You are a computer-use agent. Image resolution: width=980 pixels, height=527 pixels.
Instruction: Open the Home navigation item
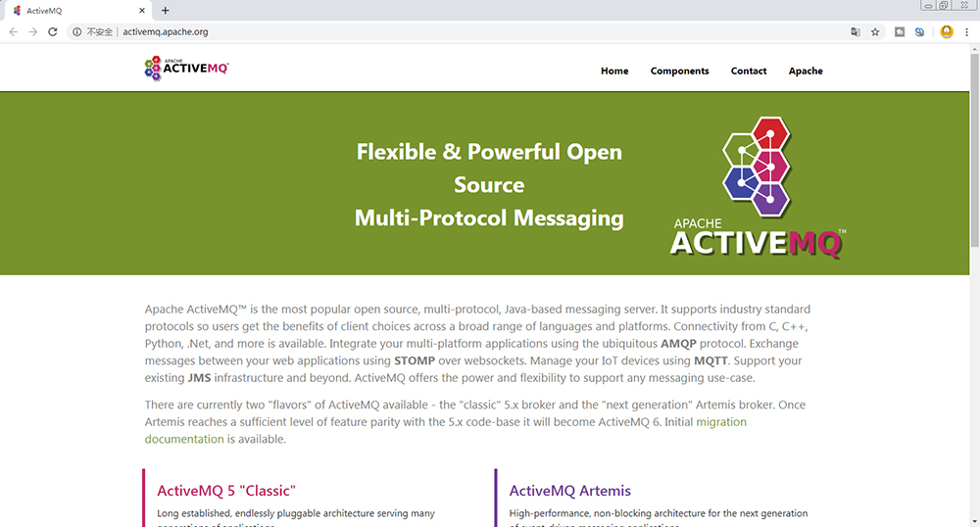[x=614, y=71]
